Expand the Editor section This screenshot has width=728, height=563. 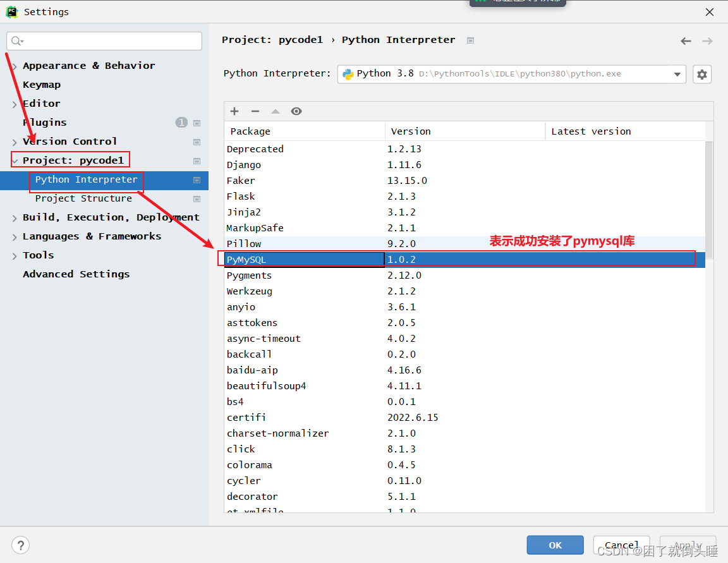(x=15, y=104)
